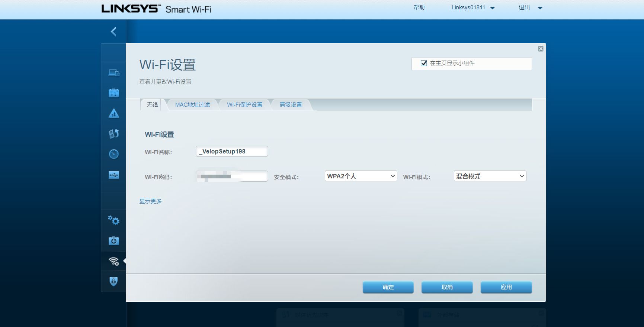Open the Device List sidebar icon
The width and height of the screenshot is (644, 327).
(x=113, y=73)
